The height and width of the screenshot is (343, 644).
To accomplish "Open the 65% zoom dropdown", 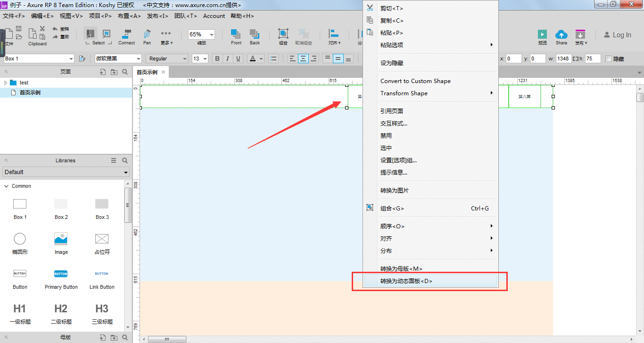I will (211, 34).
